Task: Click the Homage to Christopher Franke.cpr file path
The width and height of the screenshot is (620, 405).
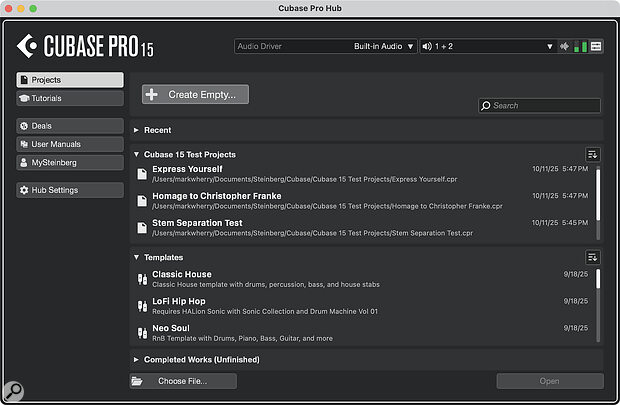Action: [327, 206]
